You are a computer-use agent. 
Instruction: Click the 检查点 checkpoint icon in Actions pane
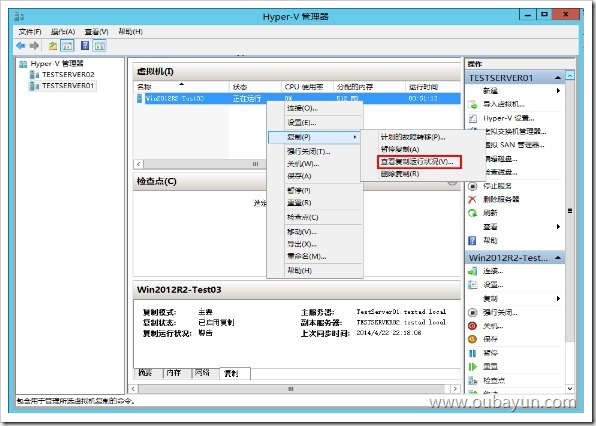[x=472, y=380]
